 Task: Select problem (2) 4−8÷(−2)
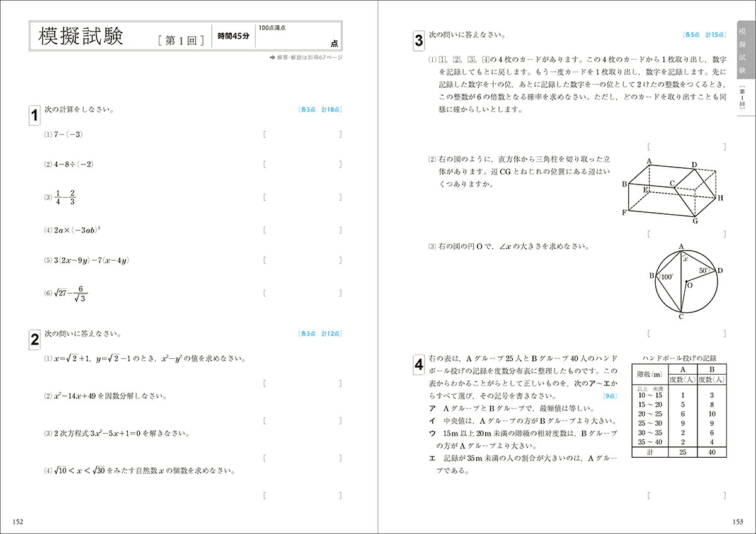[x=69, y=164]
